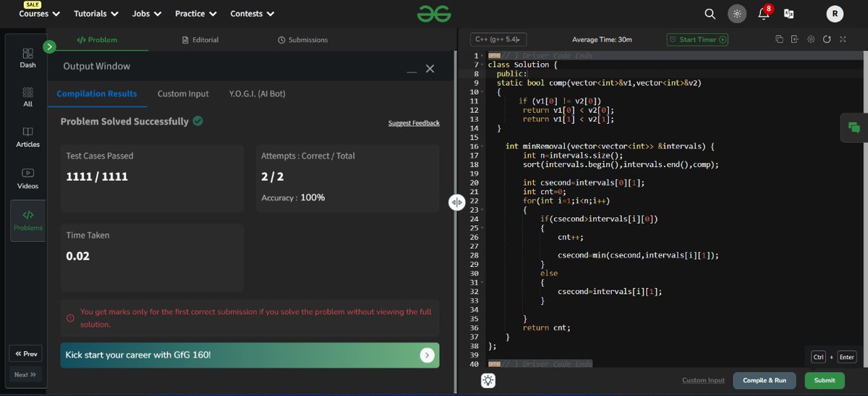Expand the Contests dropdown
868x396 pixels.
click(x=252, y=14)
